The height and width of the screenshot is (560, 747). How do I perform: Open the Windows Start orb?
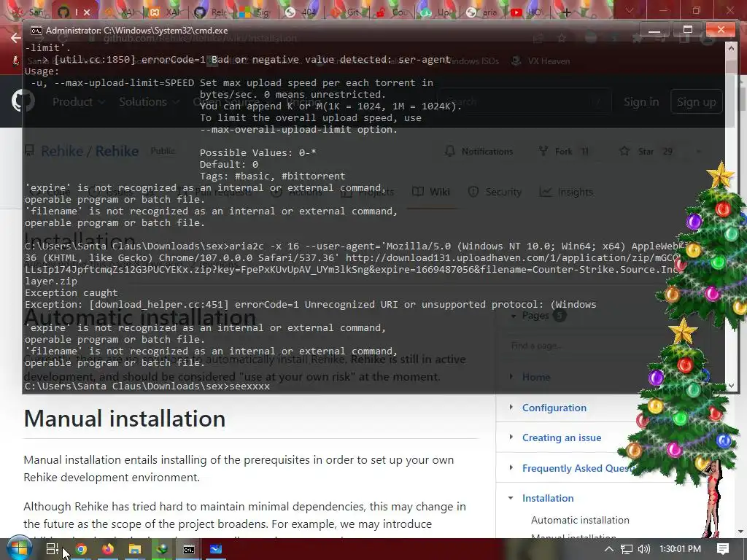(19, 549)
